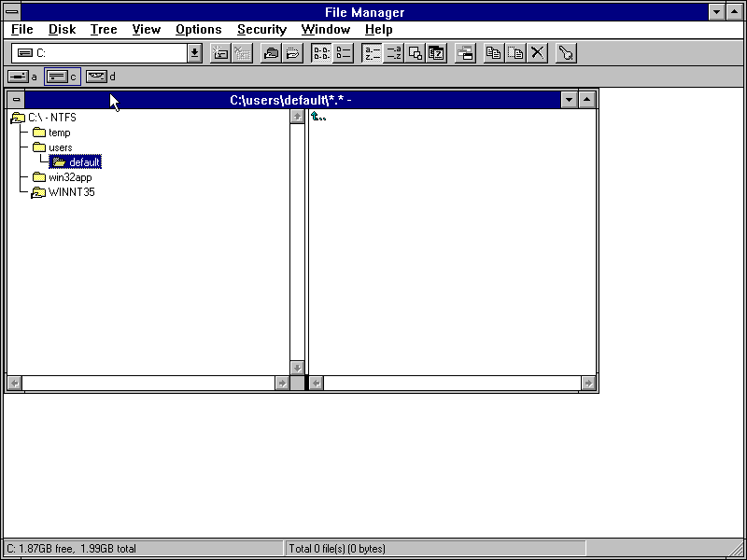This screenshot has width=747, height=560.
Task: Click the Share As folder icon
Action: tap(271, 53)
